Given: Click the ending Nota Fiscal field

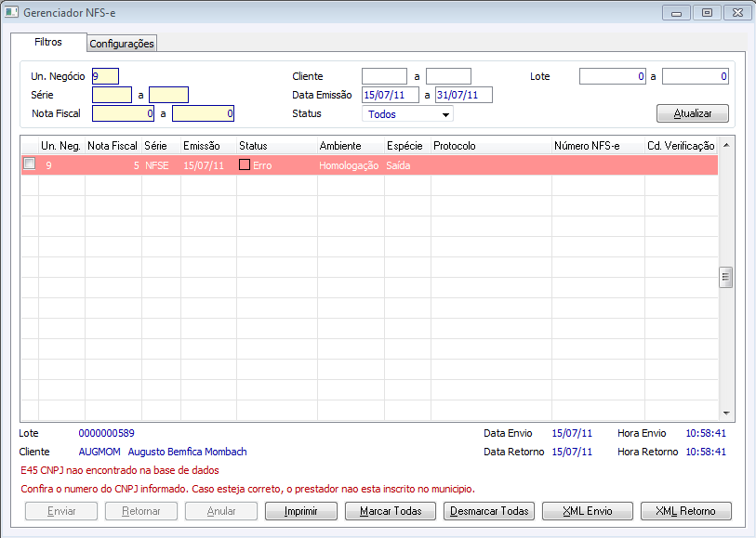Looking at the screenshot, I should (203, 113).
